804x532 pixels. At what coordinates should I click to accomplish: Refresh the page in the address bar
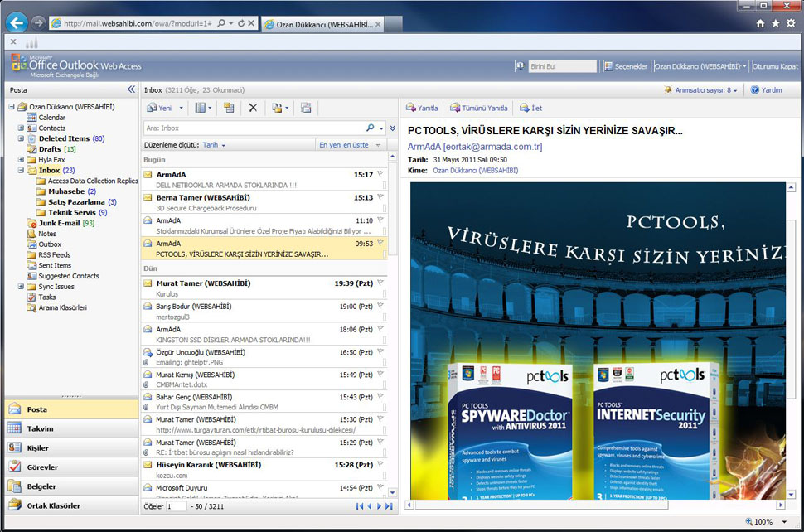241,23
